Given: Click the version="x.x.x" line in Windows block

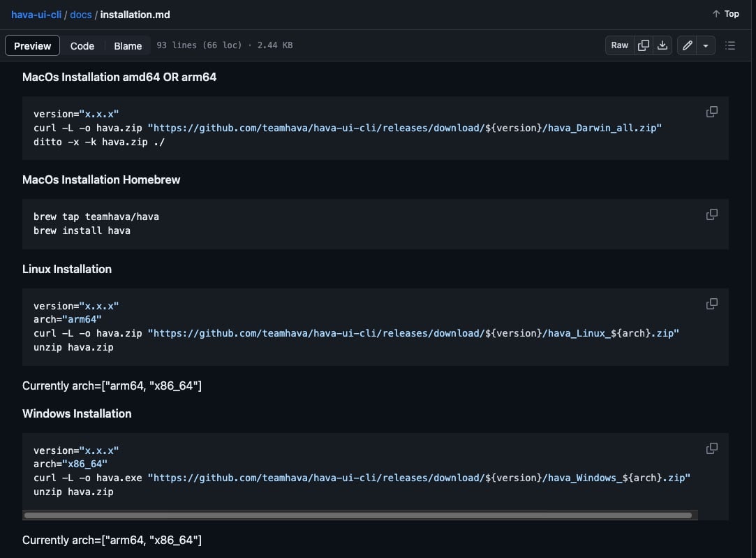Looking at the screenshot, I should [x=76, y=450].
